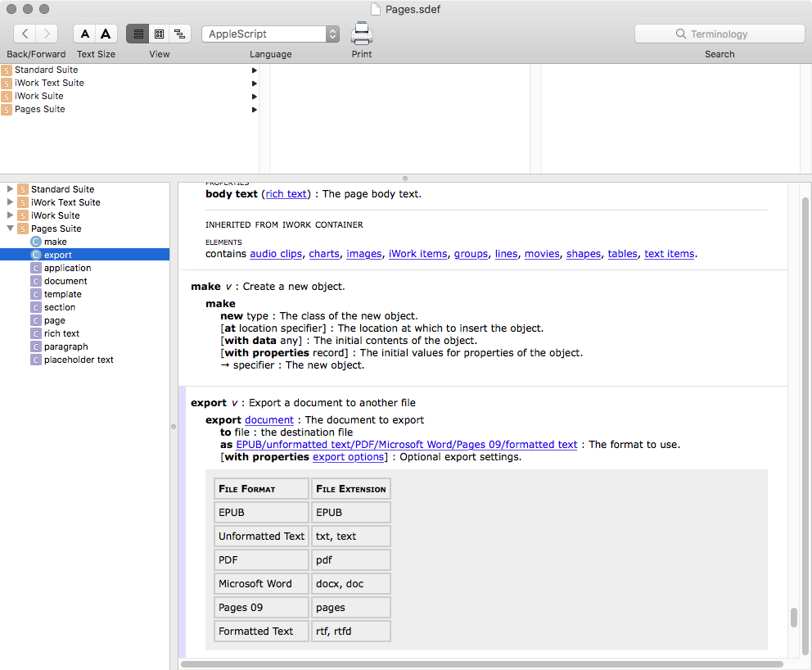
Task: Click the horizontal scrollbar at bottom
Action: pos(481,664)
